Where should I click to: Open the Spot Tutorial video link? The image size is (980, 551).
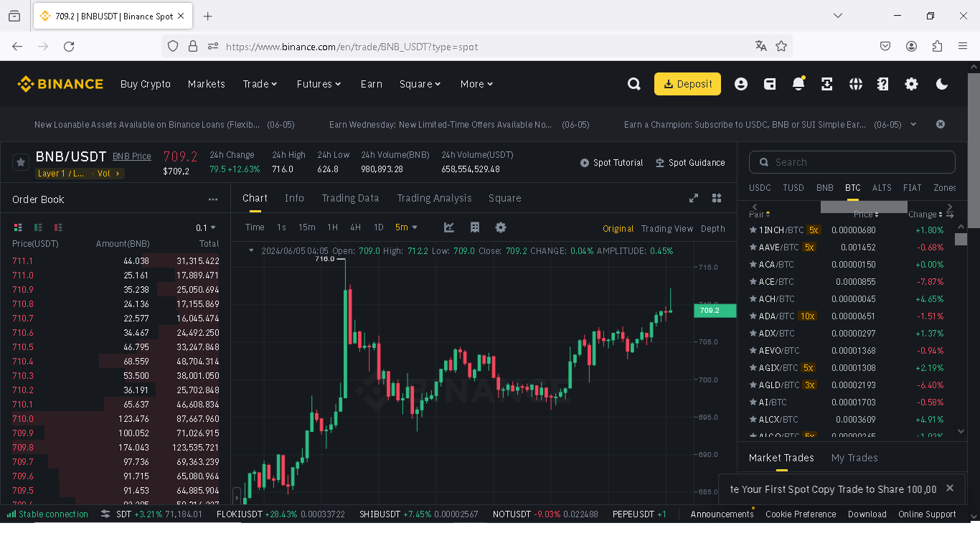point(612,163)
